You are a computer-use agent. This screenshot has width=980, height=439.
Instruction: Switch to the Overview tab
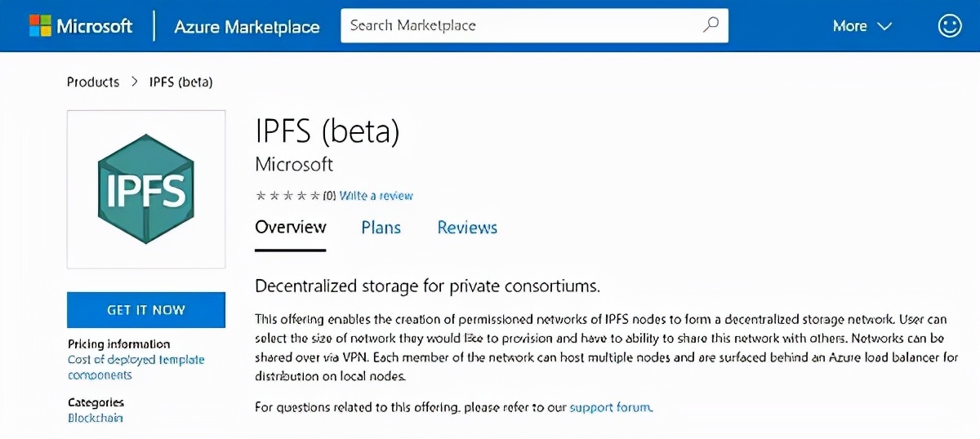point(291,228)
